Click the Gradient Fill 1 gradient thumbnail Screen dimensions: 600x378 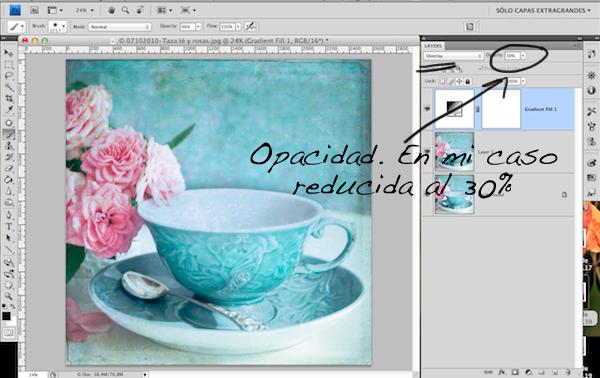pyautogui.click(x=454, y=109)
